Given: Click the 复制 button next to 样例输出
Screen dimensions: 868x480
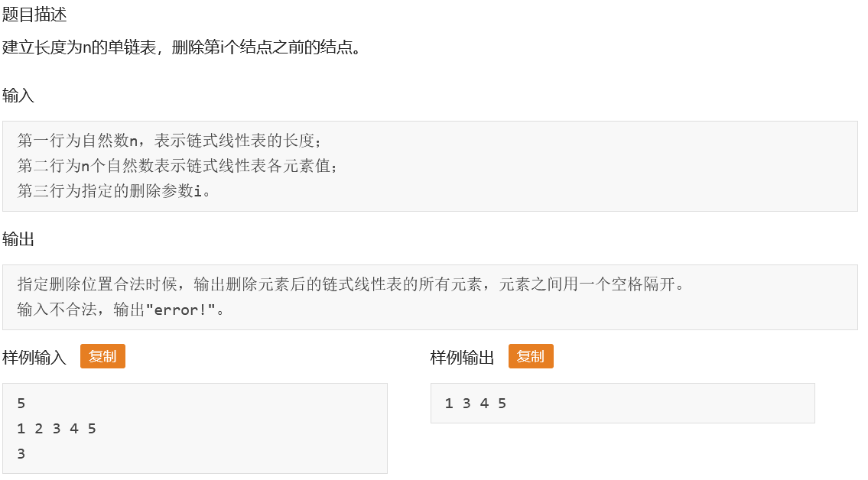Looking at the screenshot, I should tap(531, 355).
